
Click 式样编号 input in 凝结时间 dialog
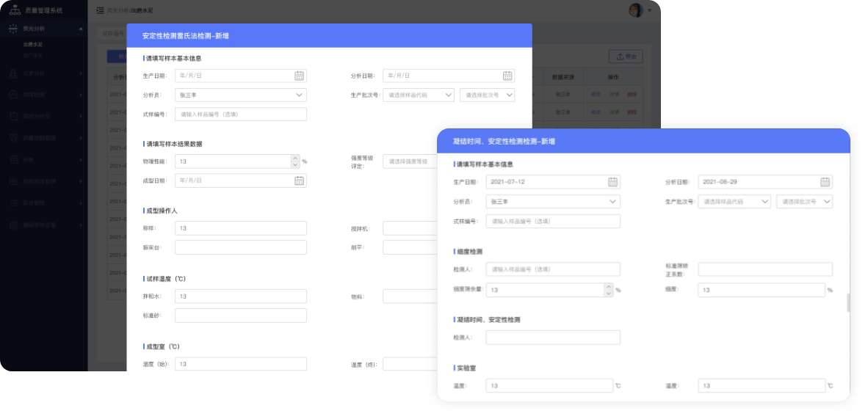click(553, 221)
